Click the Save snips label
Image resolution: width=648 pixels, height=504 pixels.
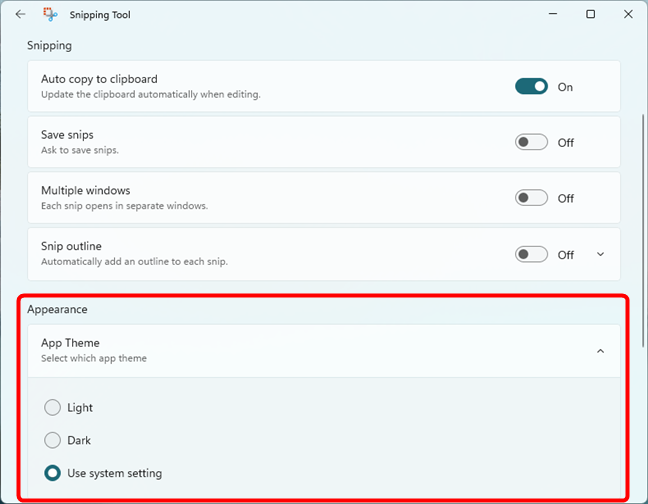(x=67, y=135)
